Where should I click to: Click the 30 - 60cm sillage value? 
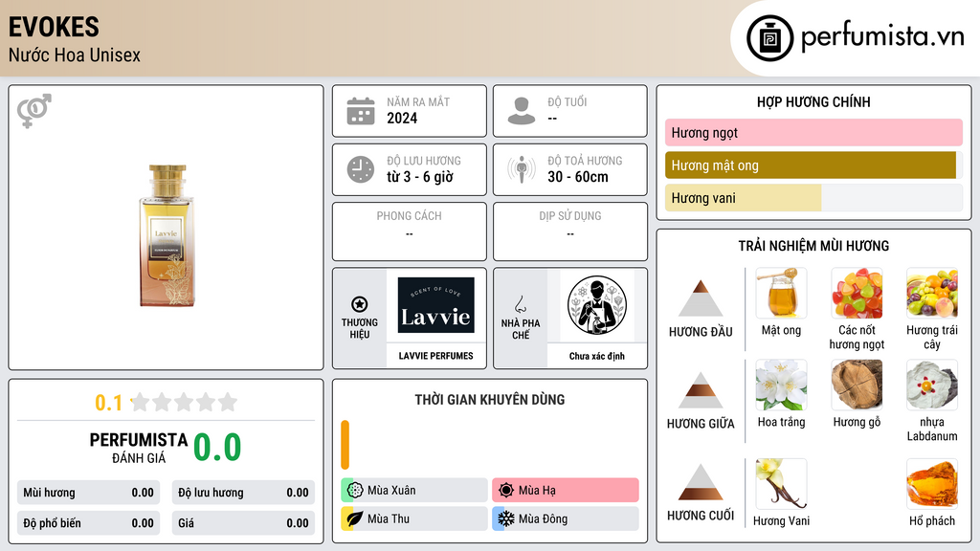click(x=578, y=177)
